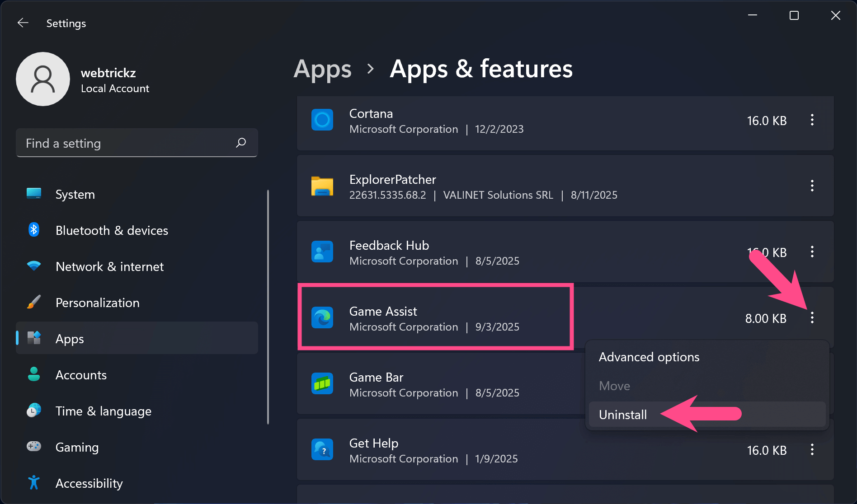Select the Gaming icon in the sidebar
The height and width of the screenshot is (504, 857).
pyautogui.click(x=34, y=447)
